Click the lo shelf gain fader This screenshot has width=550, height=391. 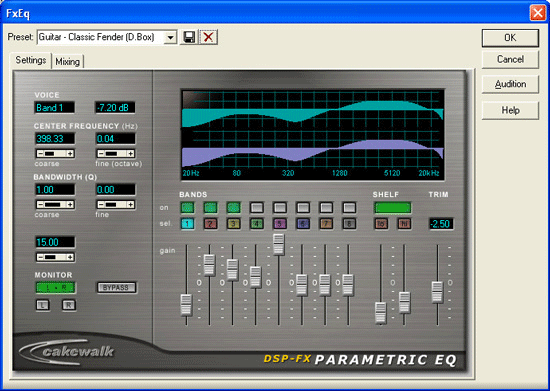381,312
